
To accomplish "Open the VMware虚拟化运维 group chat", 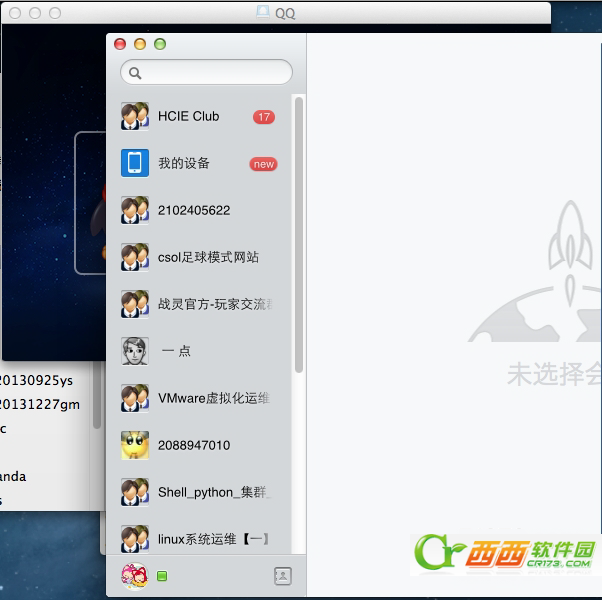I will 199,398.
